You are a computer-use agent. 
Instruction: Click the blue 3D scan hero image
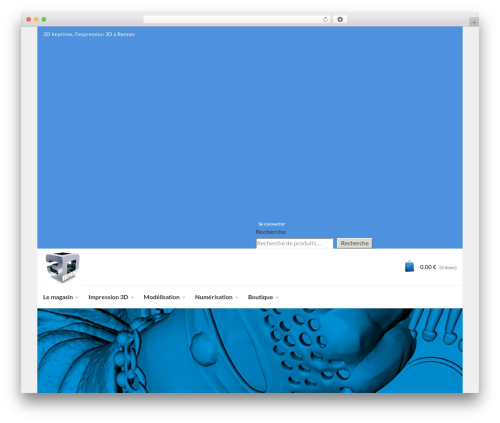tap(250, 350)
